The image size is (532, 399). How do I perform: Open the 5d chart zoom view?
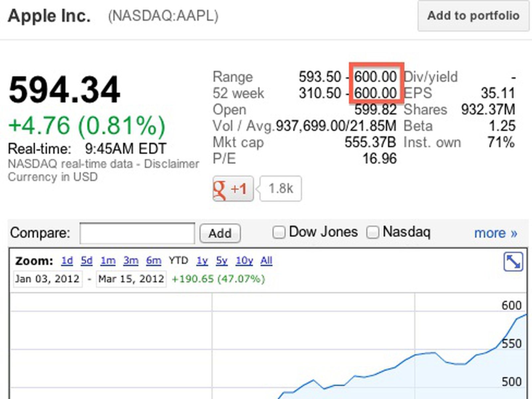[x=86, y=261]
